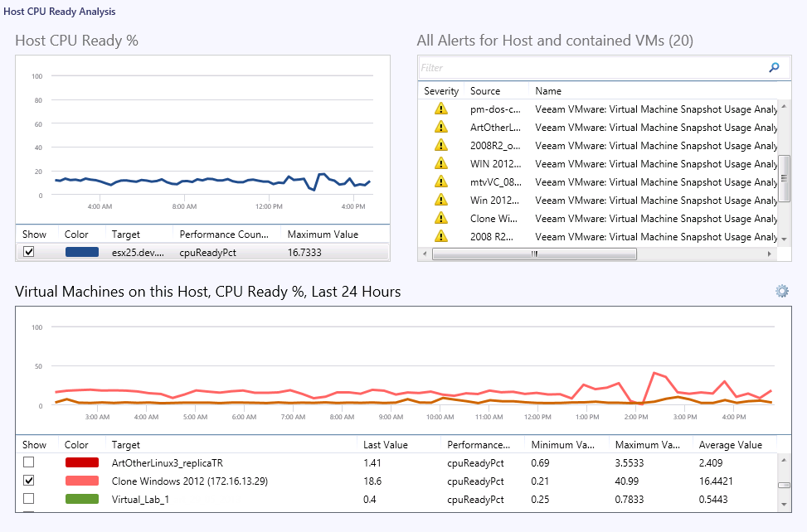Click VM table scroll down arrow

[x=784, y=505]
